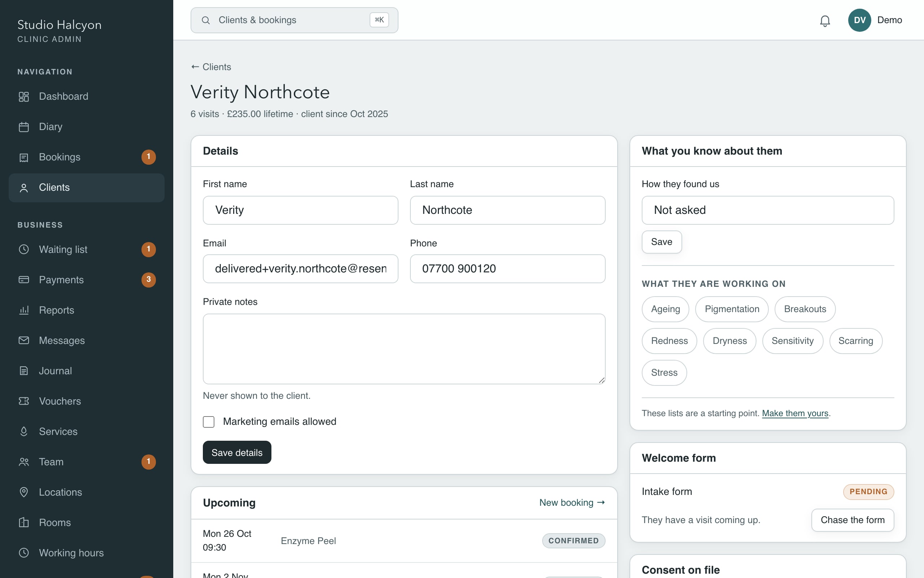The width and height of the screenshot is (924, 578).
Task: Click the Waiting list clock icon
Action: 24,249
